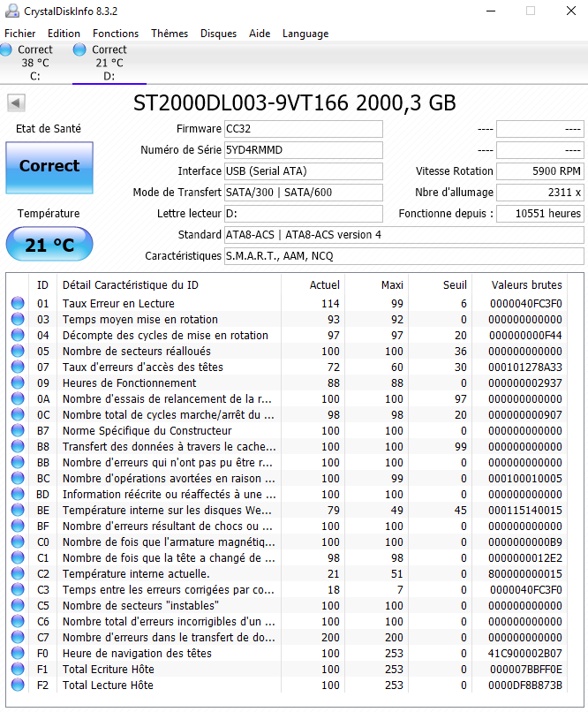The image size is (588, 712).
Task: Click the status icon for attribute C5 unstable sectors
Action: pyautogui.click(x=18, y=606)
